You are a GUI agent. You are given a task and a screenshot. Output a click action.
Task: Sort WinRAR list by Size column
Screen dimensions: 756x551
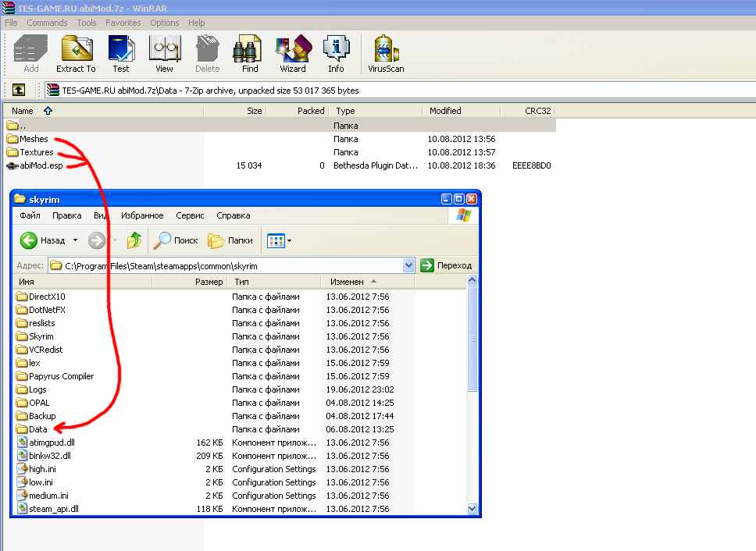235,111
